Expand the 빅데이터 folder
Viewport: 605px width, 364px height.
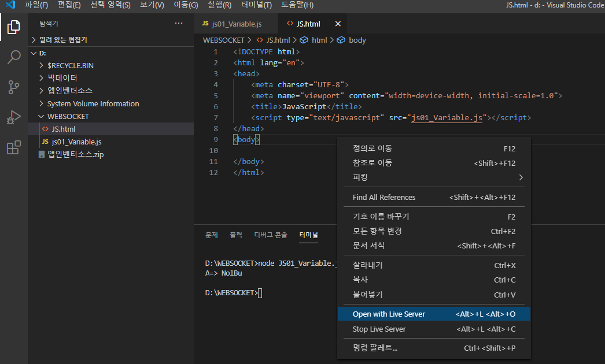[41, 78]
